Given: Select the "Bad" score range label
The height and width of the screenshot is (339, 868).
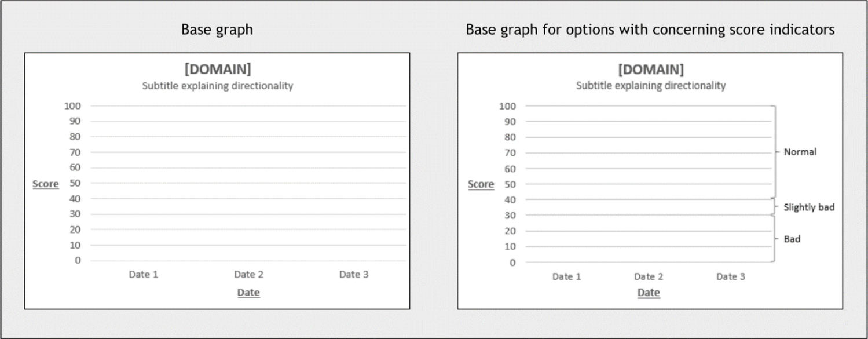Looking at the screenshot, I should [x=792, y=239].
